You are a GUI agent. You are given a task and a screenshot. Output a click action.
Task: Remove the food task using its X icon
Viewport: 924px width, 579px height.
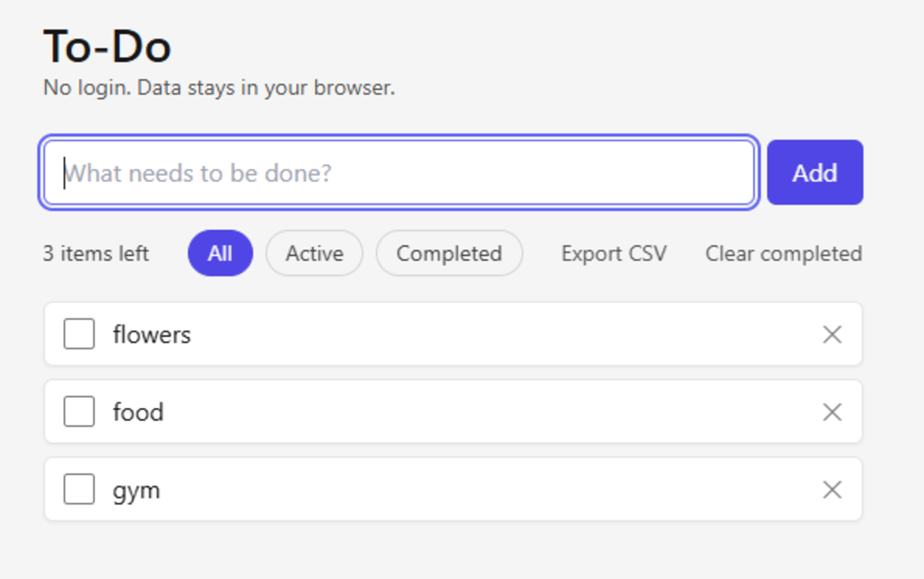point(832,412)
